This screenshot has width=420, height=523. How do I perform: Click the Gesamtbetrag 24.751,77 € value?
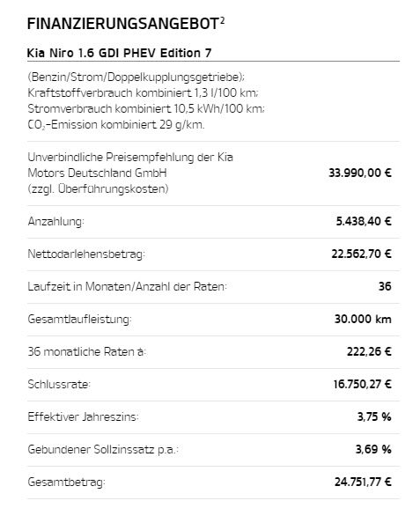click(363, 482)
